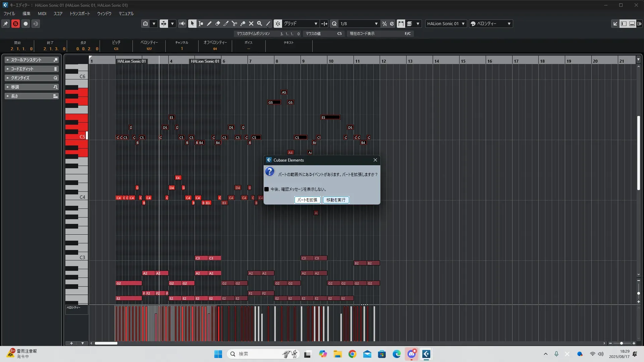Click the 移動を実行 button

(336, 200)
